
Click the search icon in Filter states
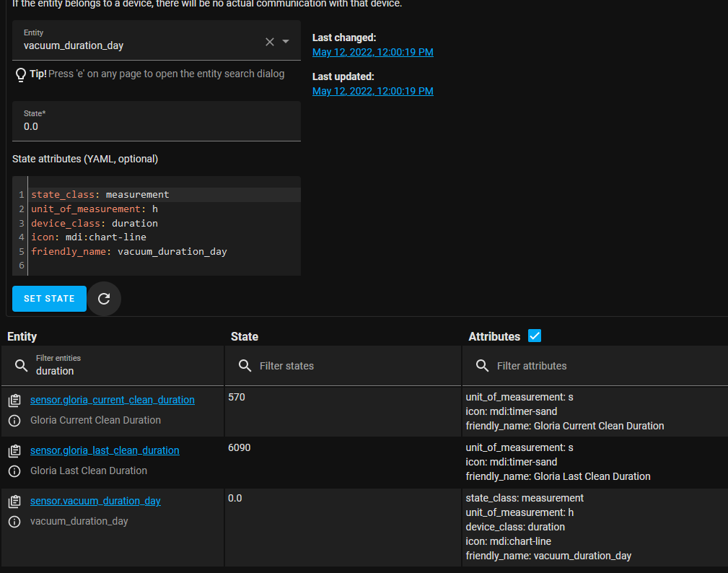click(245, 366)
